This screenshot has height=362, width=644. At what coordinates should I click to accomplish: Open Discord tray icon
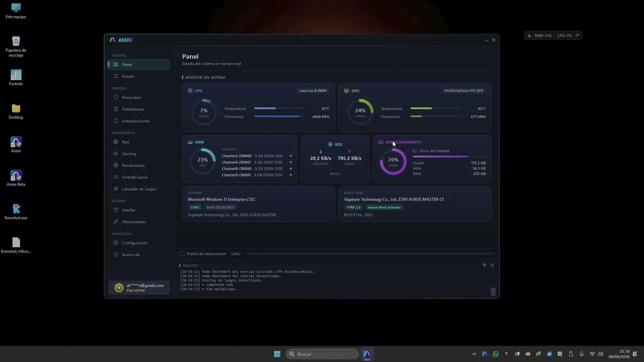click(528, 354)
